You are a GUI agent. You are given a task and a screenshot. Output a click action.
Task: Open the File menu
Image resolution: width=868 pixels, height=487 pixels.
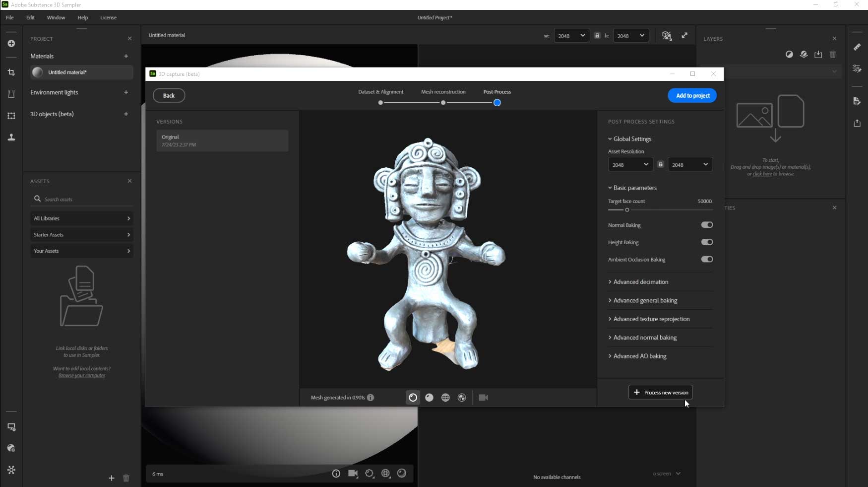pos(10,17)
